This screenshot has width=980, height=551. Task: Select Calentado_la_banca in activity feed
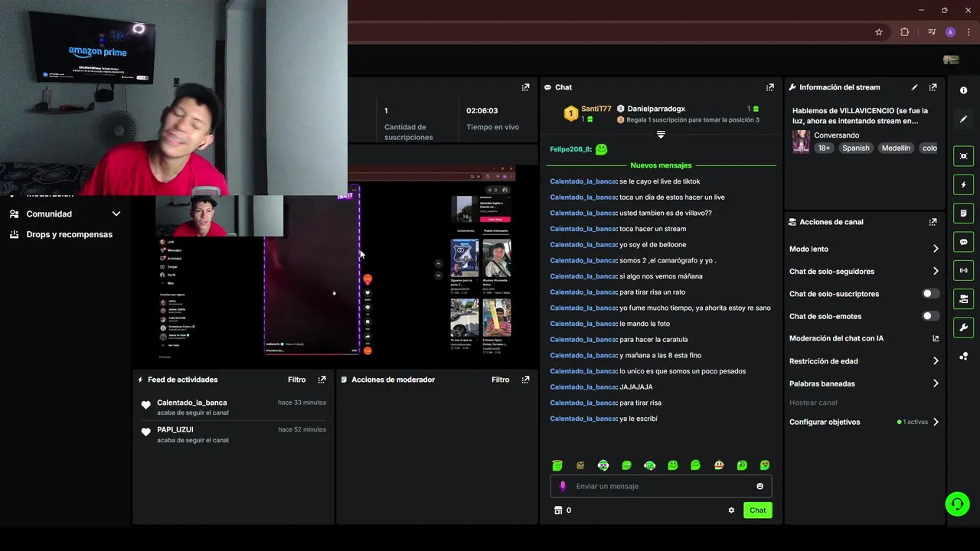pos(191,403)
